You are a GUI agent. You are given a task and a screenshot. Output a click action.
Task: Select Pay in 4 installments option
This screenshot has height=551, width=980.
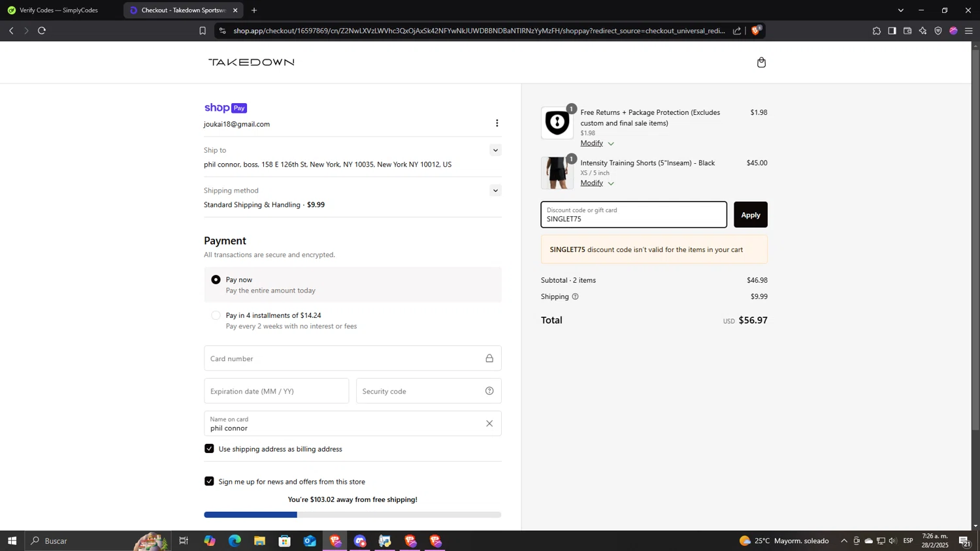[216, 315]
